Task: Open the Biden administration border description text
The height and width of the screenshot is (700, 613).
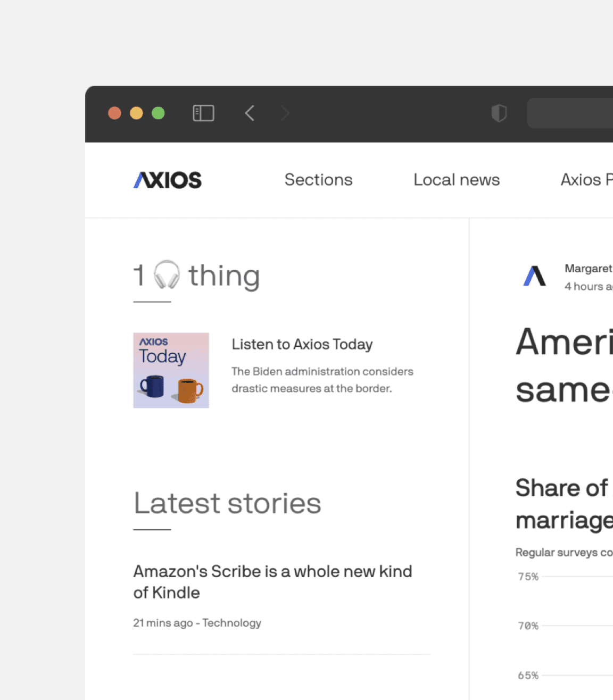Action: (322, 380)
